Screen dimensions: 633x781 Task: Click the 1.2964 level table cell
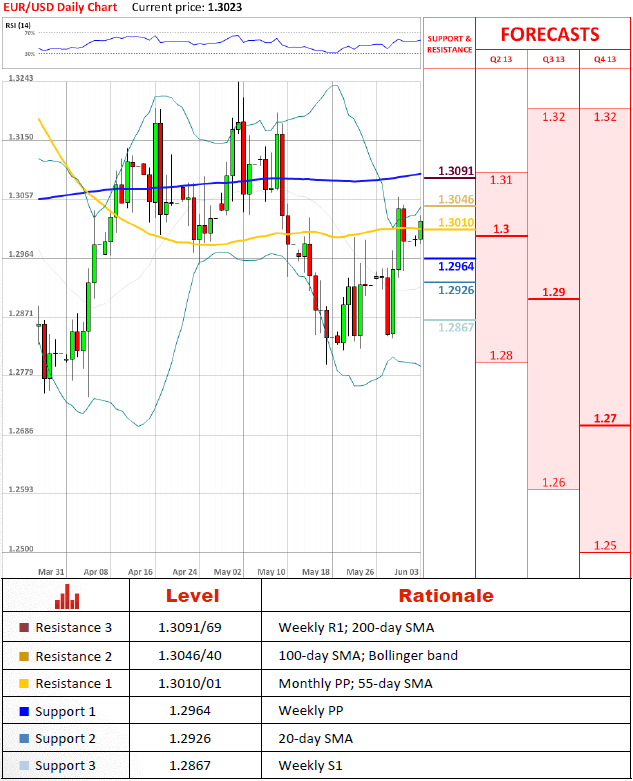[190, 710]
